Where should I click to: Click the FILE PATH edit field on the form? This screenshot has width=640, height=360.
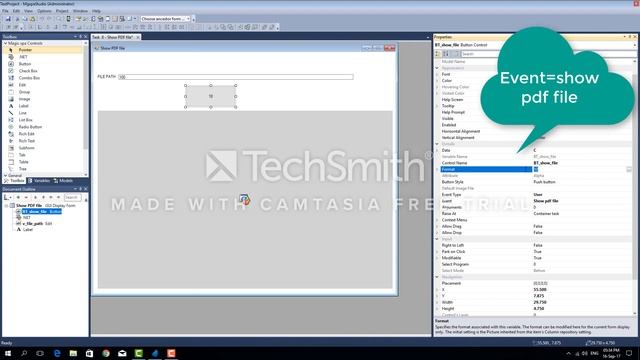tap(236, 77)
